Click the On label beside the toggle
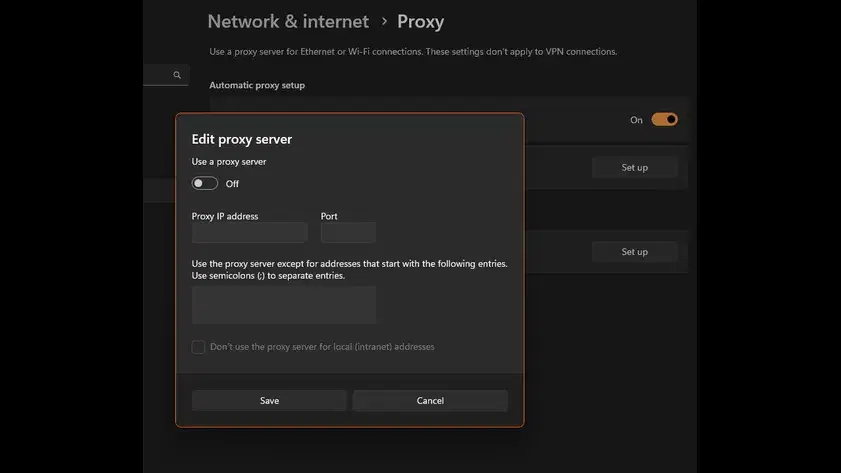 click(x=636, y=120)
